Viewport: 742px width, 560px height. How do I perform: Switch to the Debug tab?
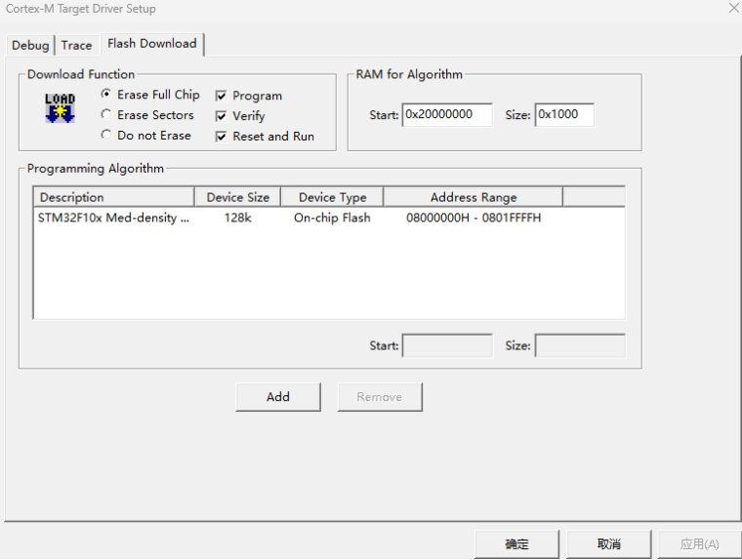(30, 46)
